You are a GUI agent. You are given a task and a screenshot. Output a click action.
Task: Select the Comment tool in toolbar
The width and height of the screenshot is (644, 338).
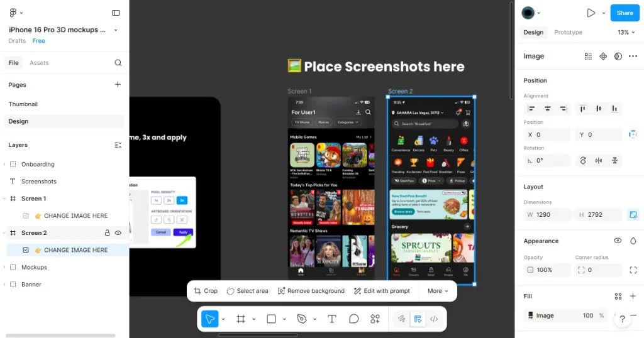(353, 319)
